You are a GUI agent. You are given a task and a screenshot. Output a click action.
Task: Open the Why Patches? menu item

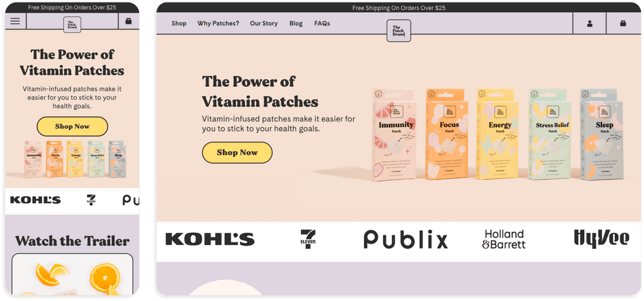(x=218, y=23)
